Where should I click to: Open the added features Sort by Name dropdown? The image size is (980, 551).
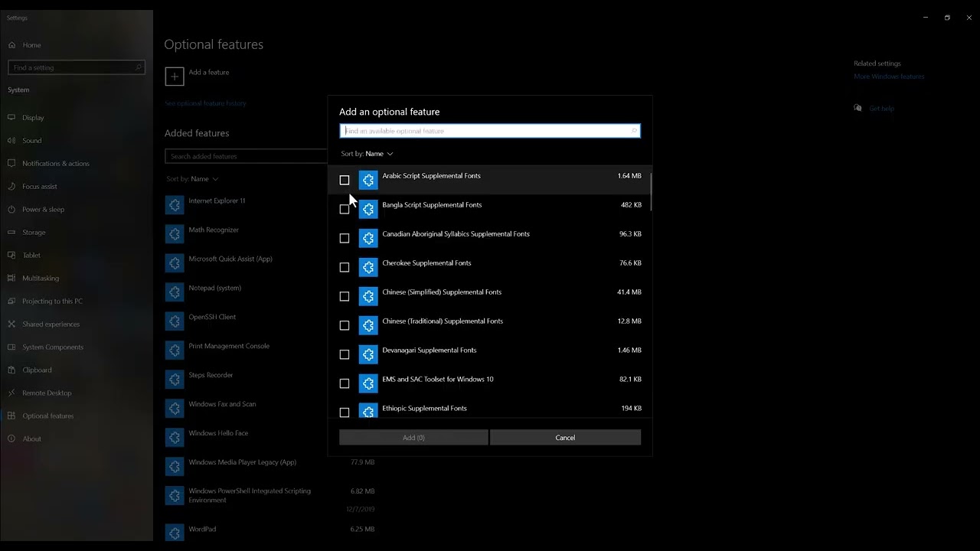tap(192, 179)
